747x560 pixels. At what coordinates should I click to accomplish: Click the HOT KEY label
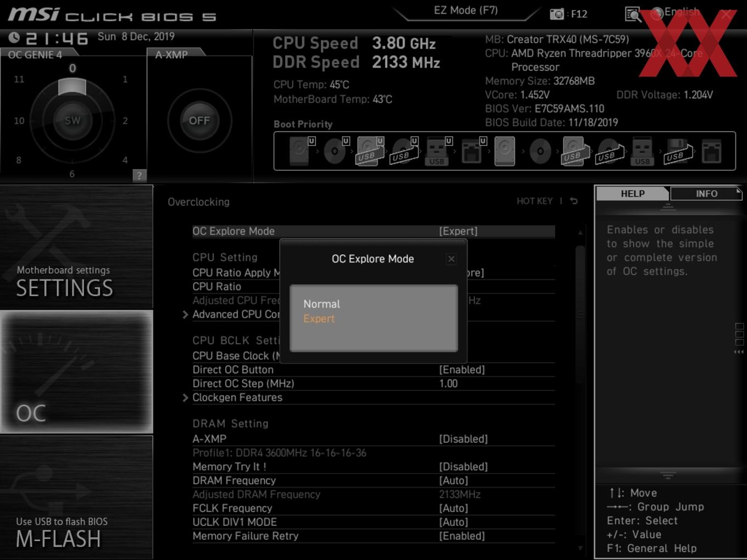(x=534, y=201)
